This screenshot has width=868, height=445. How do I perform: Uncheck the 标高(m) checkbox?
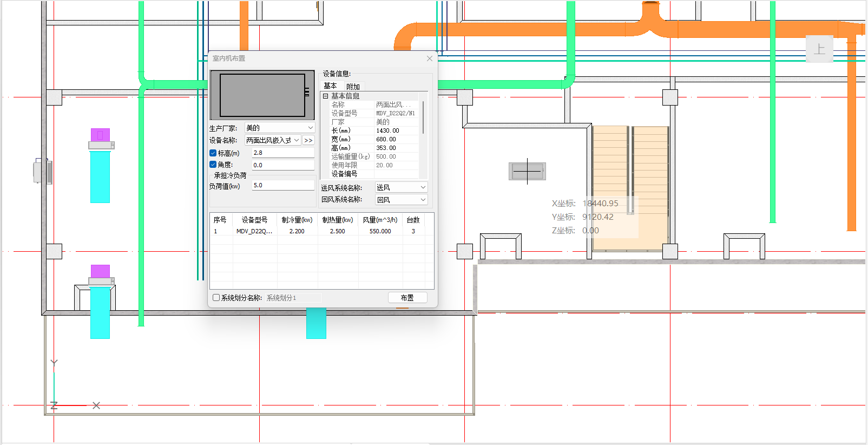pos(213,153)
